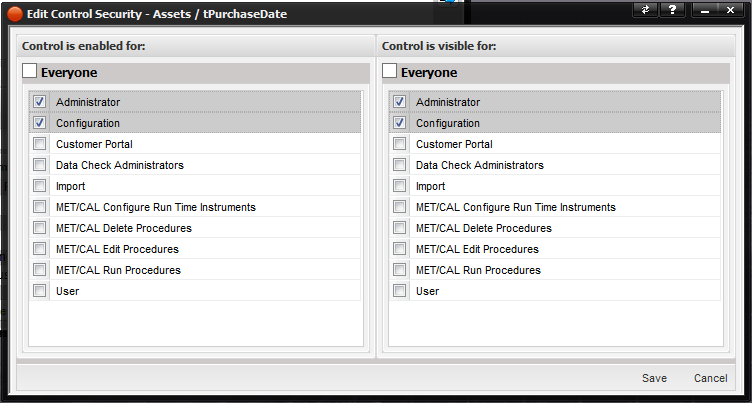This screenshot has width=752, height=403.
Task: Cancel the security changes
Action: point(710,378)
